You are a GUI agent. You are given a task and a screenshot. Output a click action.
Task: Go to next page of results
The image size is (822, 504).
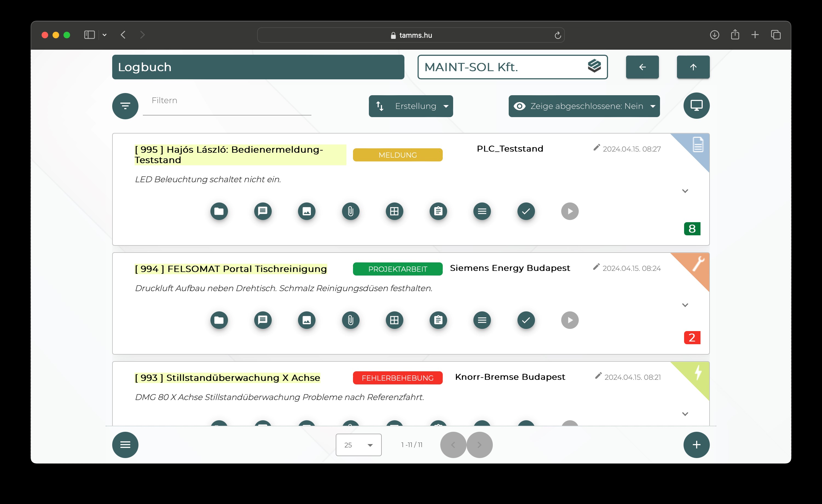click(479, 445)
